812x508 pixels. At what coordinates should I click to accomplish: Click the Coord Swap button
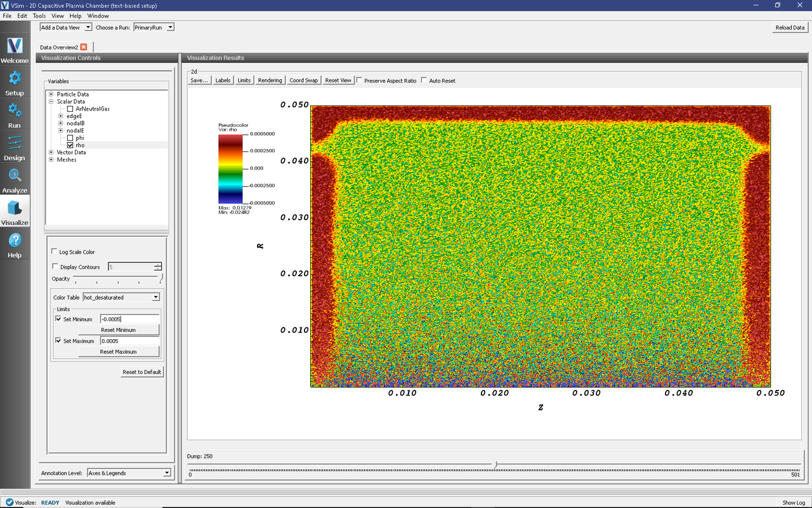[304, 81]
